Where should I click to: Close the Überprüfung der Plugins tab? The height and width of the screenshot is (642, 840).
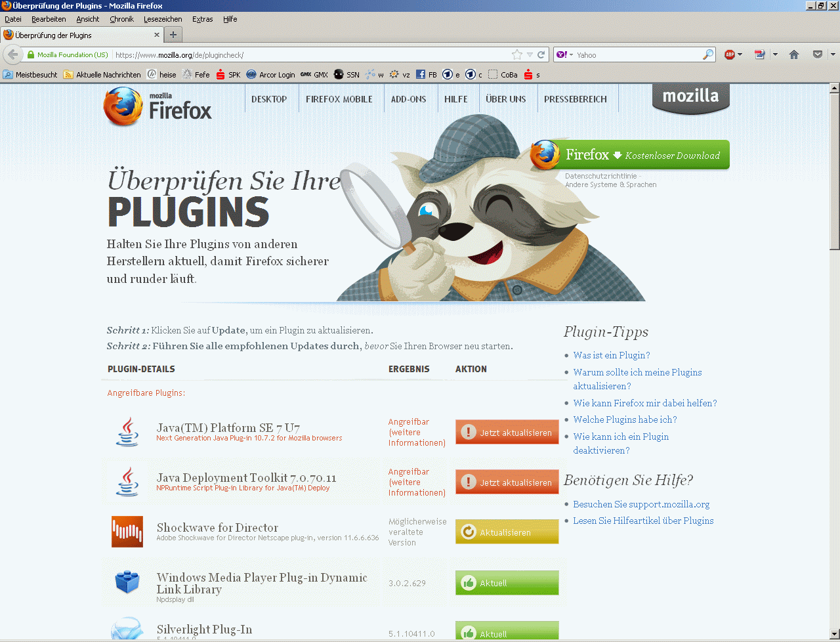(x=157, y=35)
